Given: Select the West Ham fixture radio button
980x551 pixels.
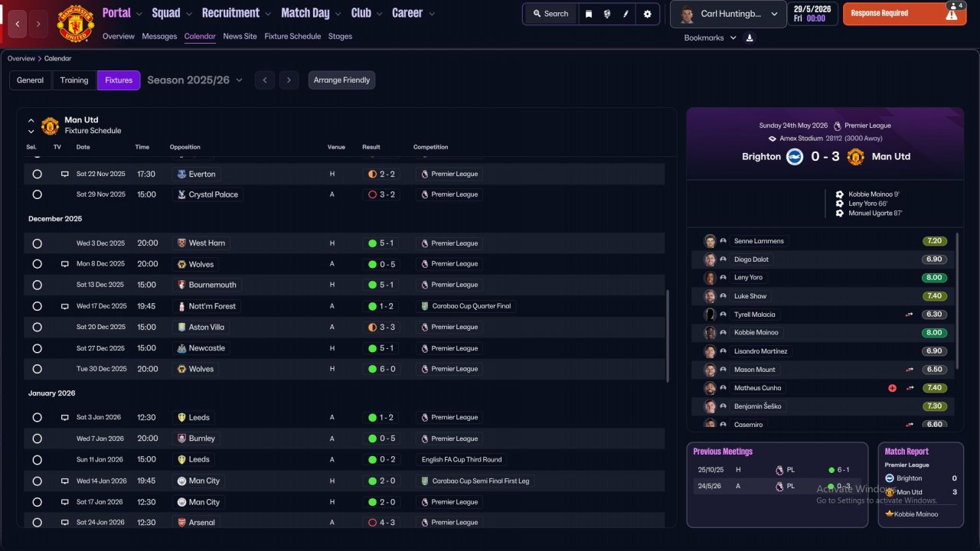Looking at the screenshot, I should click(x=37, y=243).
